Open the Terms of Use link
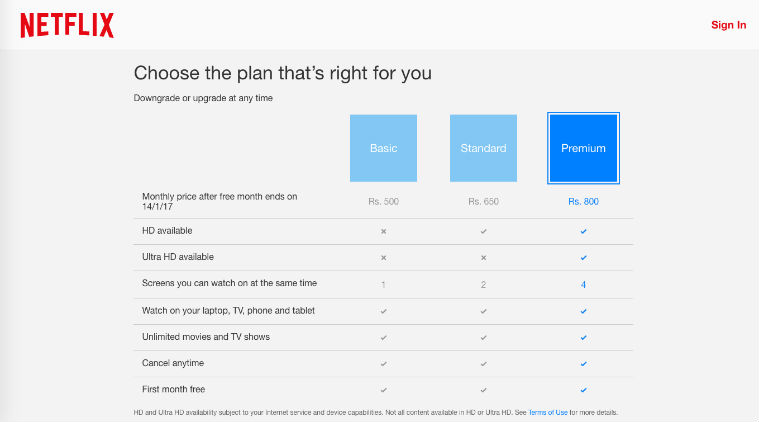 [x=547, y=412]
